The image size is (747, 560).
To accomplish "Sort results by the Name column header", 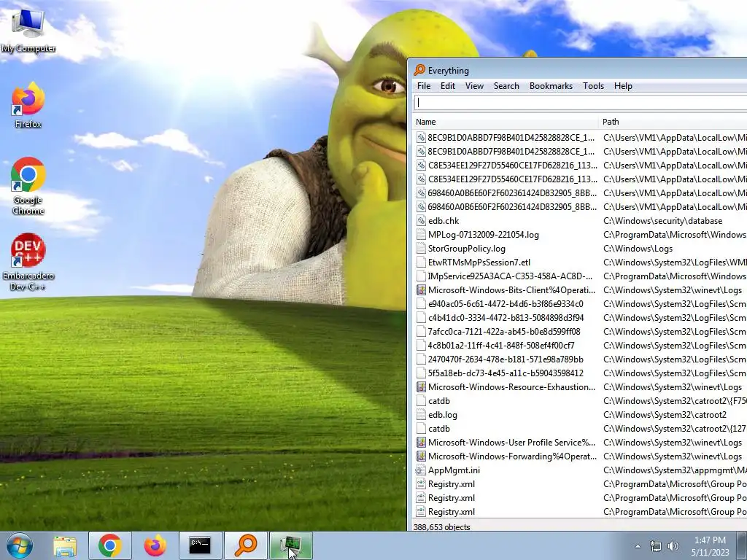I will pyautogui.click(x=505, y=122).
